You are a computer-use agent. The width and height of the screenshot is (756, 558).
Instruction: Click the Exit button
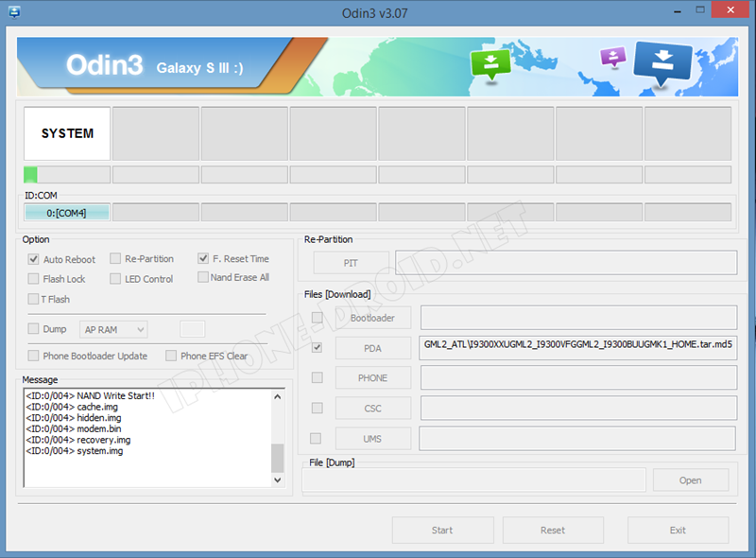[678, 531]
